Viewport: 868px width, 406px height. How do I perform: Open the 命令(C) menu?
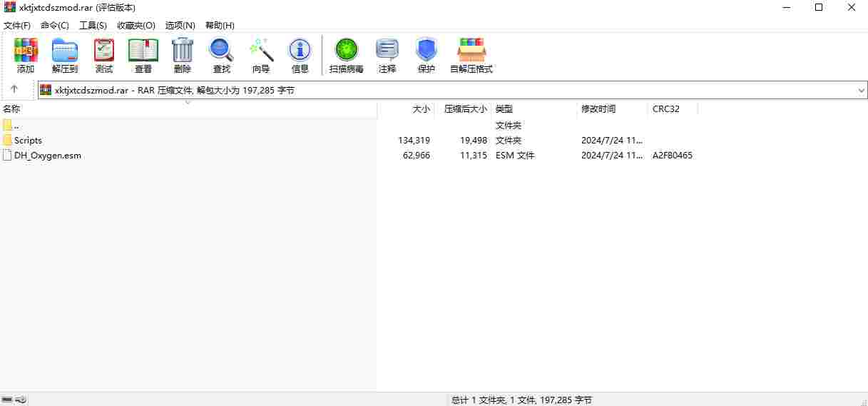[55, 25]
